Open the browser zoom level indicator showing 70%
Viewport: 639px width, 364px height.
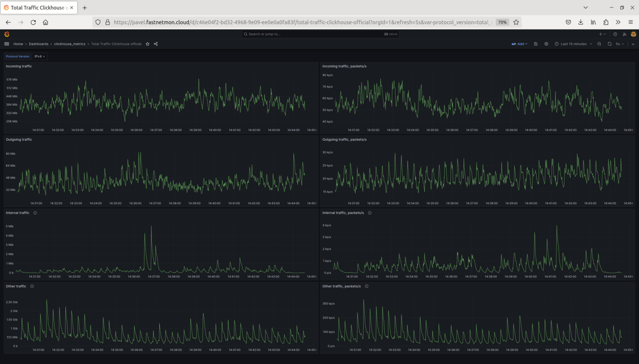502,22
